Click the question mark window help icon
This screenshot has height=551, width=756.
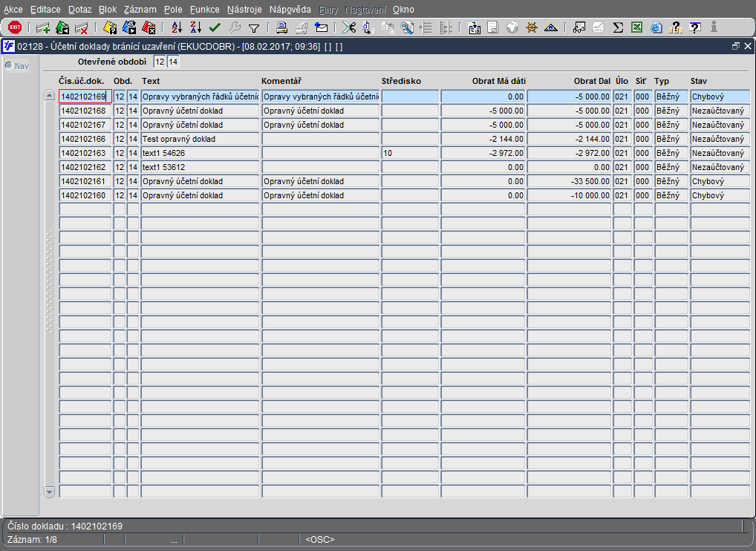[695, 28]
